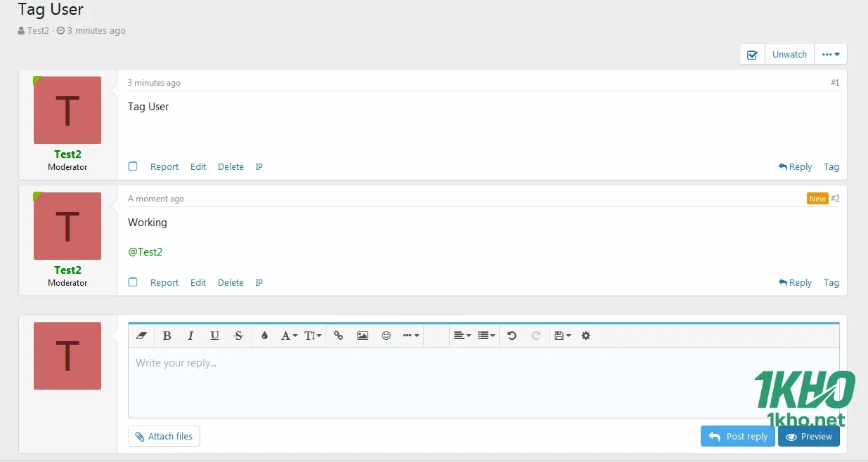Insert a link using the chain icon
868x462 pixels.
338,336
